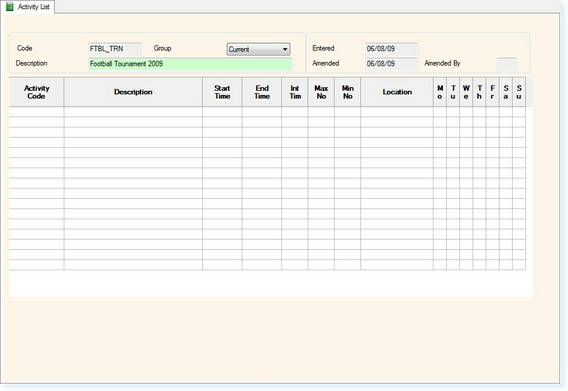Click the Activity Code column header
The image size is (568, 391).
(37, 92)
